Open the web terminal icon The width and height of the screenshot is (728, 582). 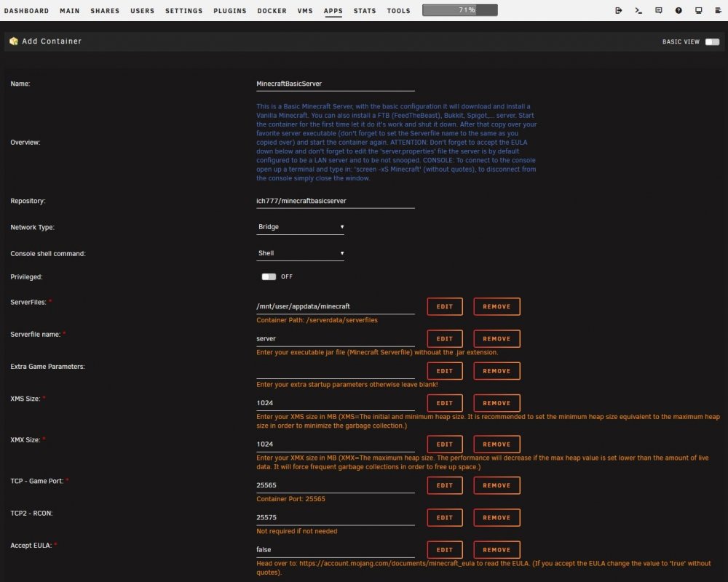(x=638, y=10)
